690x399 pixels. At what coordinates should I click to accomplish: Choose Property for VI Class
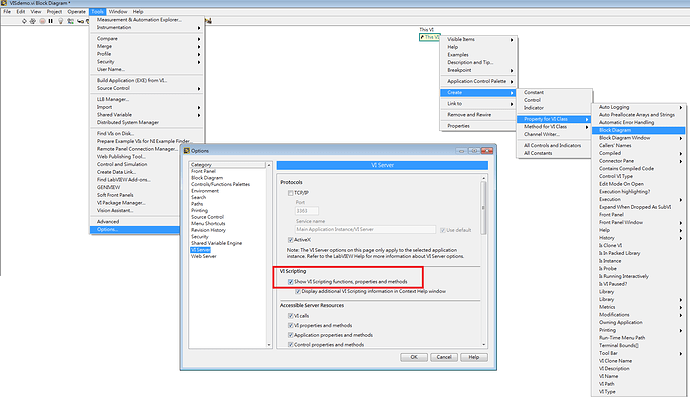[x=554, y=119]
